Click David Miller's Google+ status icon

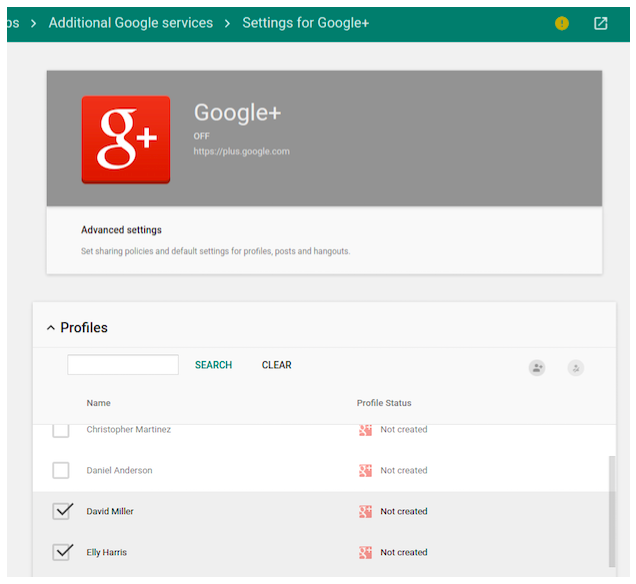click(365, 511)
